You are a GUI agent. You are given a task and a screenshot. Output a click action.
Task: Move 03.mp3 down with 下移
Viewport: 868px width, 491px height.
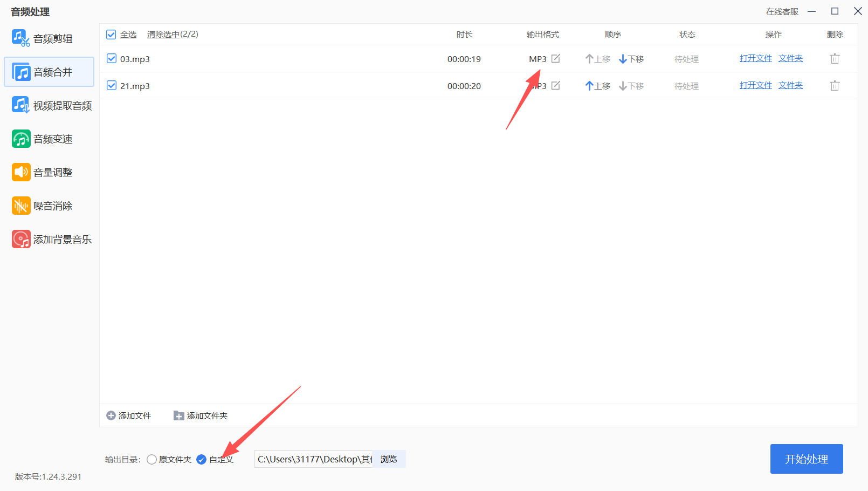pos(631,59)
